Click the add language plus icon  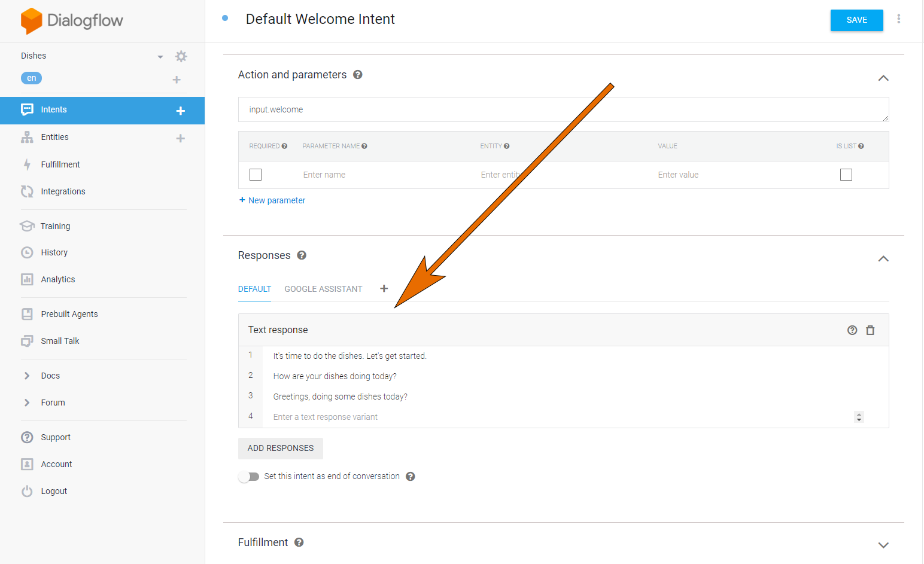click(177, 80)
